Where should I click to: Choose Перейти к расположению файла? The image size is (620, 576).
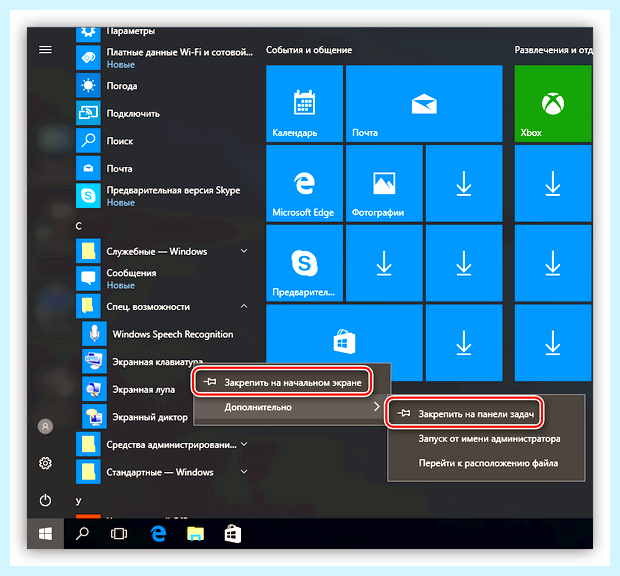(488, 463)
